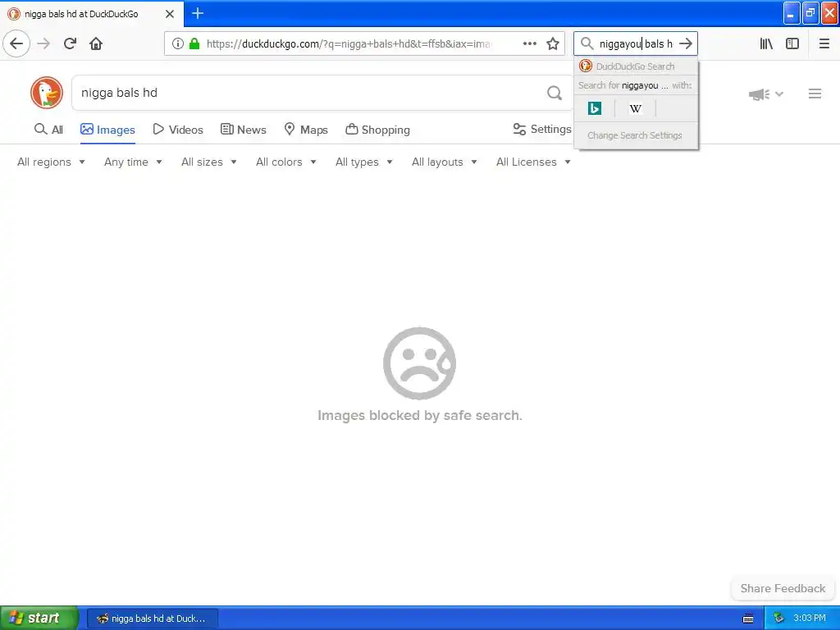Expand the All Licenses filter
Viewport: 840px width, 630px height.
pos(533,162)
